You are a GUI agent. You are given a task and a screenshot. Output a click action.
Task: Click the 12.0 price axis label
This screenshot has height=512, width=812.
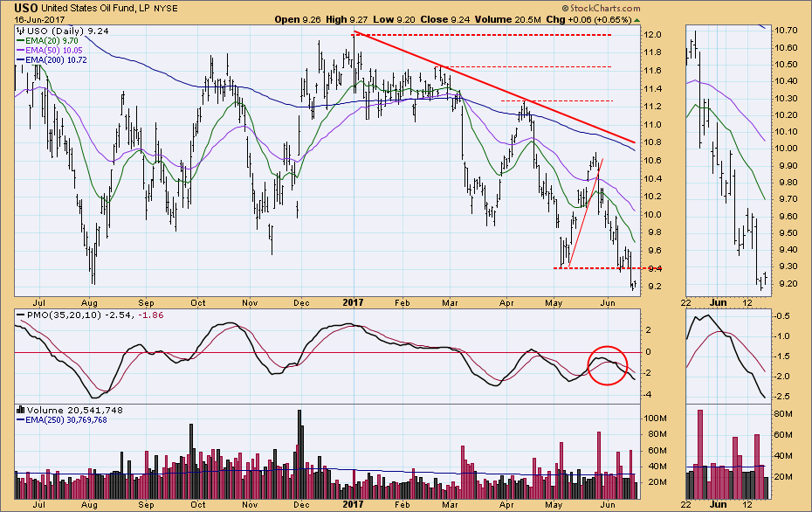click(654, 35)
